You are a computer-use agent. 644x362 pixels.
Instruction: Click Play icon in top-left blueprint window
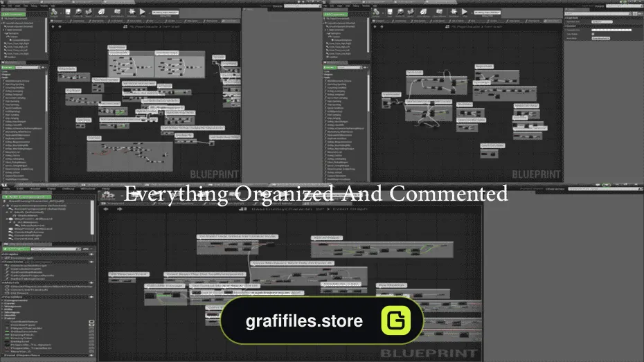[x=143, y=12]
